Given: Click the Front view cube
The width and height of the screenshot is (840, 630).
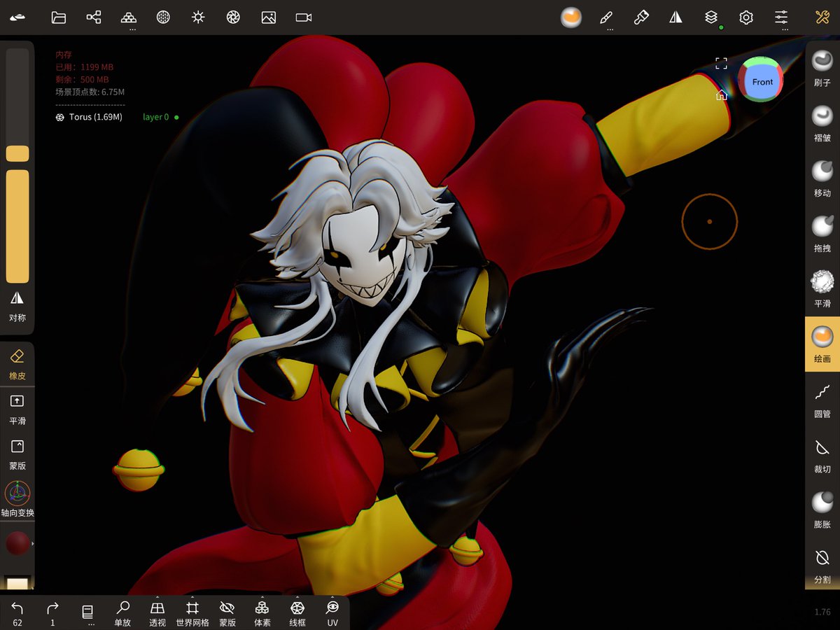Looking at the screenshot, I should pos(762,81).
